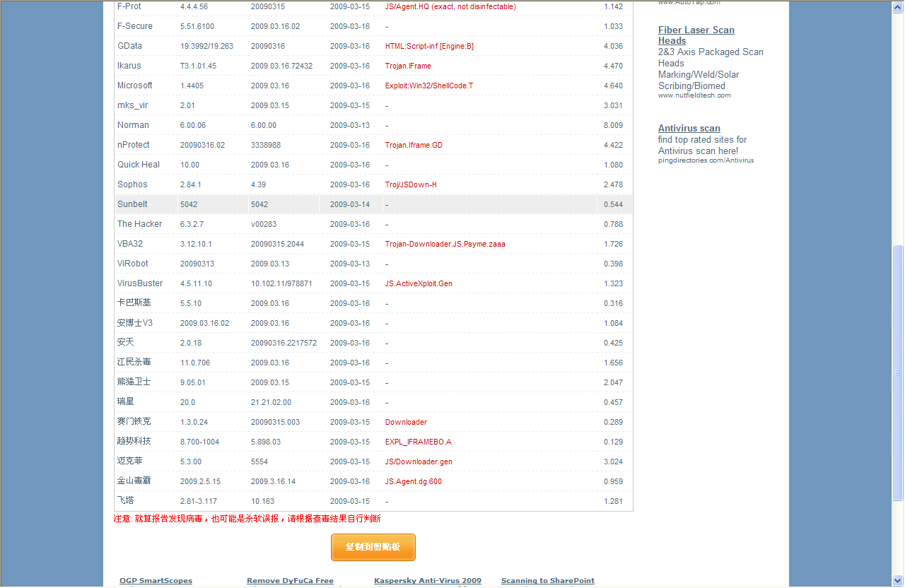The height and width of the screenshot is (588, 905).
Task: Click GData version 19.3992/19.263
Action: [206, 46]
